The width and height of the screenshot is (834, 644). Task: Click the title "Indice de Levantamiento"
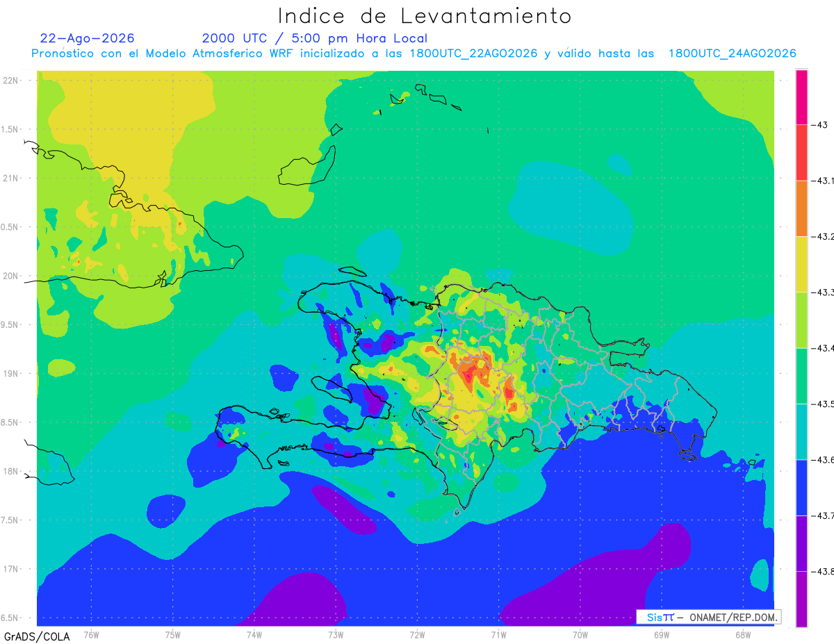tap(425, 15)
